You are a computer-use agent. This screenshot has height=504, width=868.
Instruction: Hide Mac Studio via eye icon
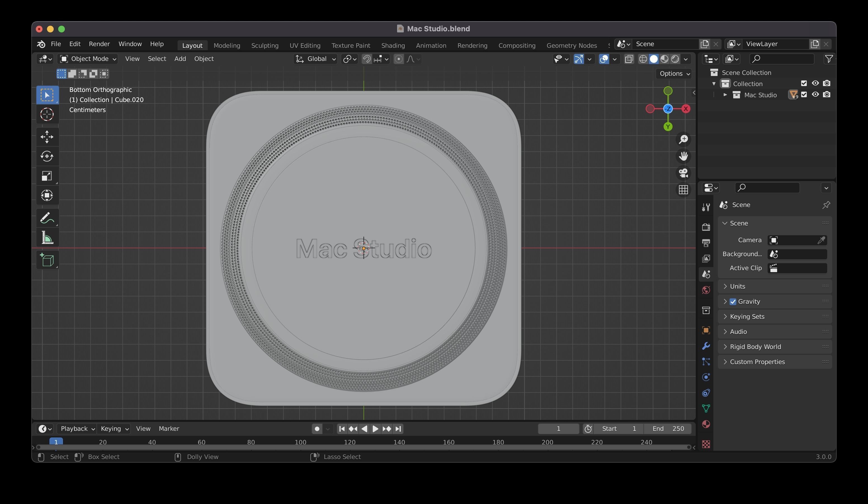click(815, 95)
